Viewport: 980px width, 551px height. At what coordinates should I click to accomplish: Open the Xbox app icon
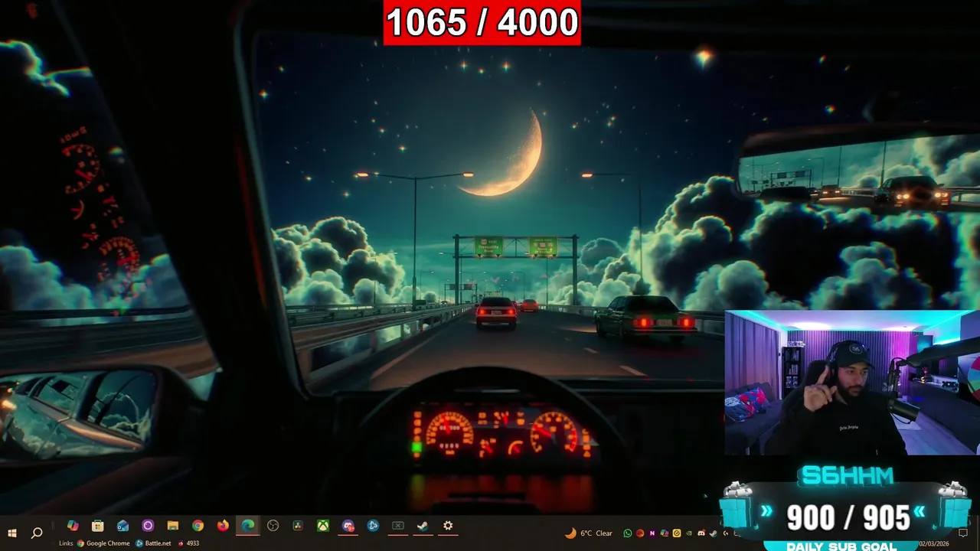tap(323, 526)
